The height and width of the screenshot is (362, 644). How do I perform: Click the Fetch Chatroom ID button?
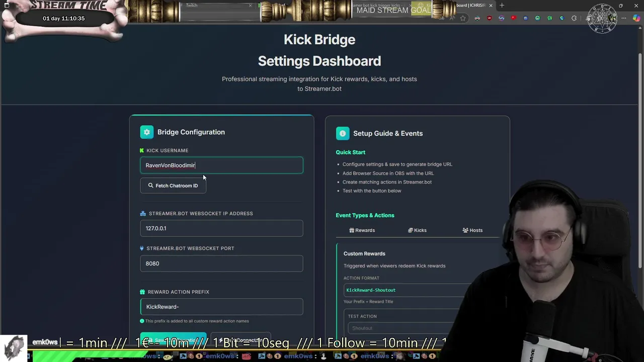click(x=173, y=186)
